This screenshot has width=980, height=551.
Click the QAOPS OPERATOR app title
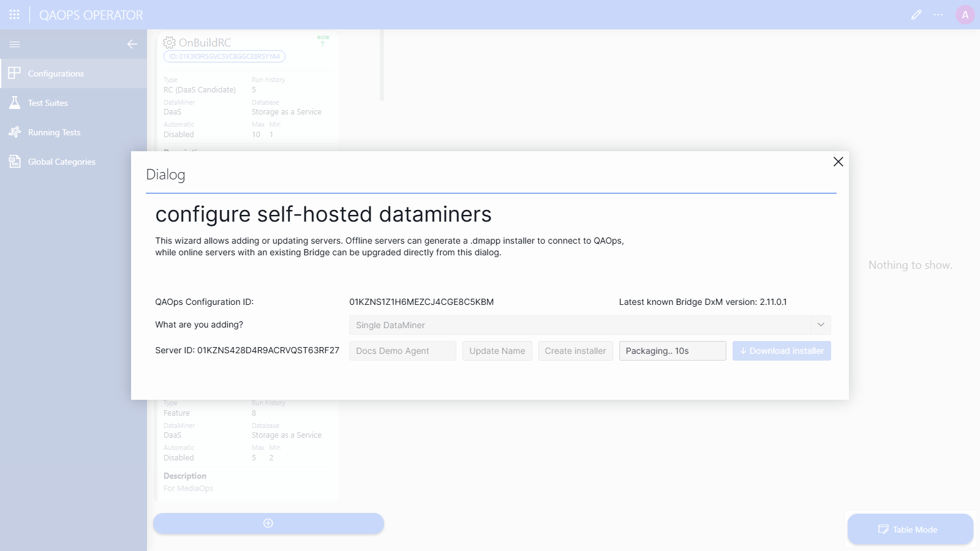91,15
